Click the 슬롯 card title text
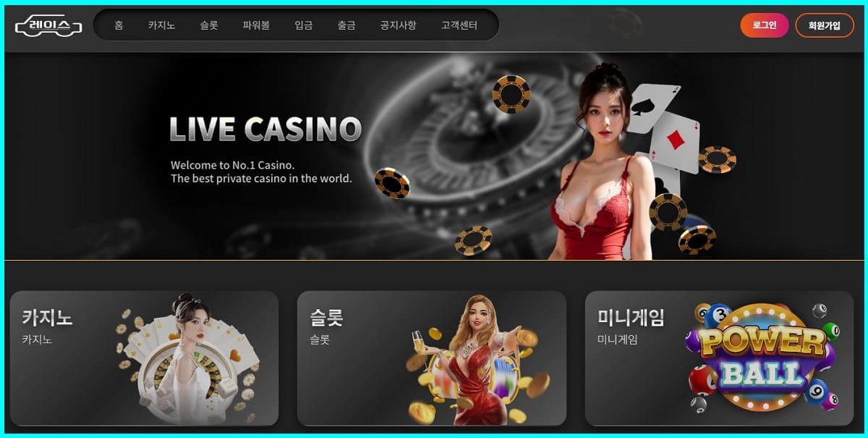The height and width of the screenshot is (438, 868). coord(326,317)
